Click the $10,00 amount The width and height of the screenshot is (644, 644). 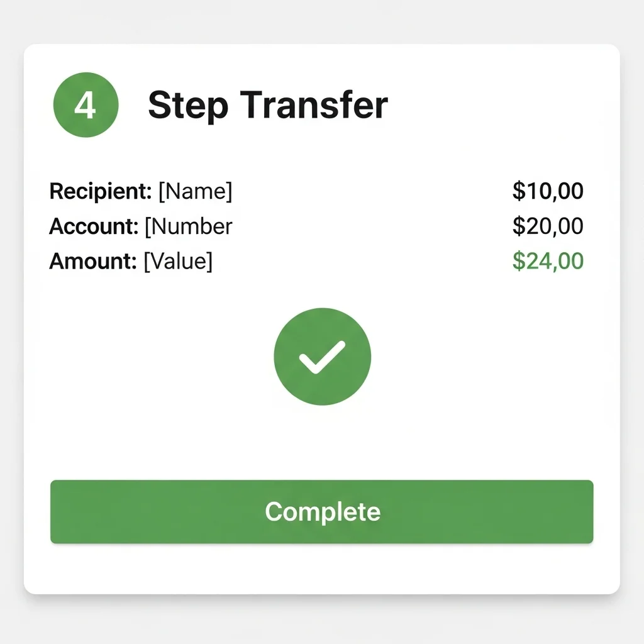pyautogui.click(x=548, y=191)
